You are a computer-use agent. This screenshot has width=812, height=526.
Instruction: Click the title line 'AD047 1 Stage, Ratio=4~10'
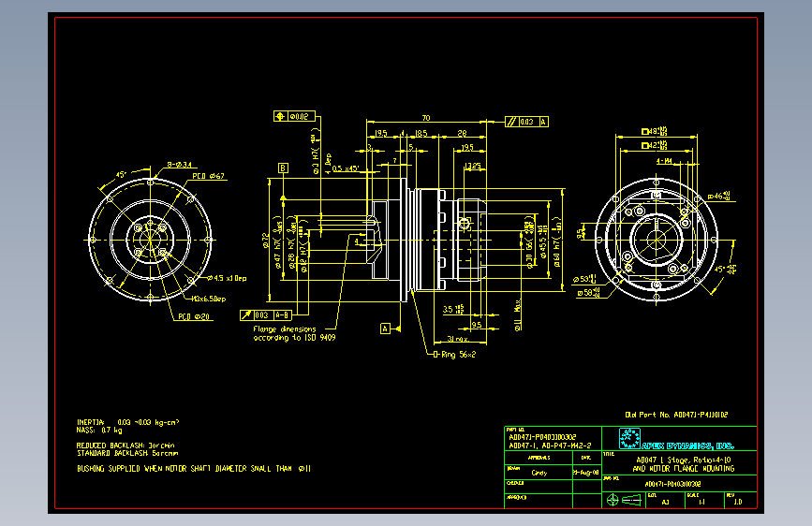[x=684, y=460]
